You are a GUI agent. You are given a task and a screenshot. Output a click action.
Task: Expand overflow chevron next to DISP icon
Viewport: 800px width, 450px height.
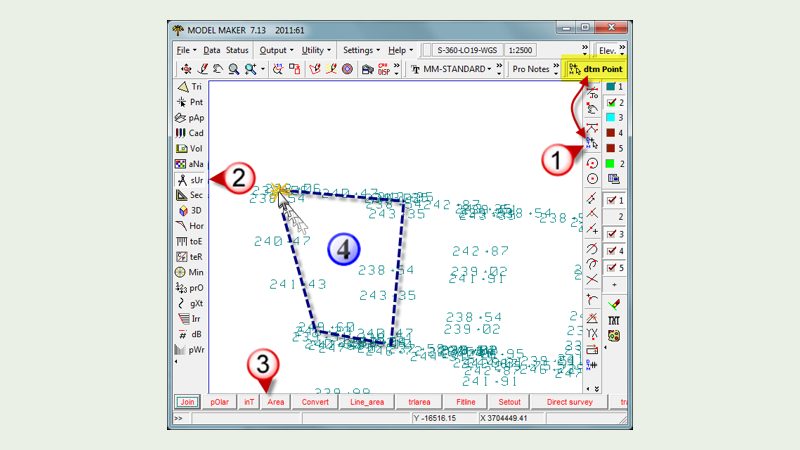(397, 69)
